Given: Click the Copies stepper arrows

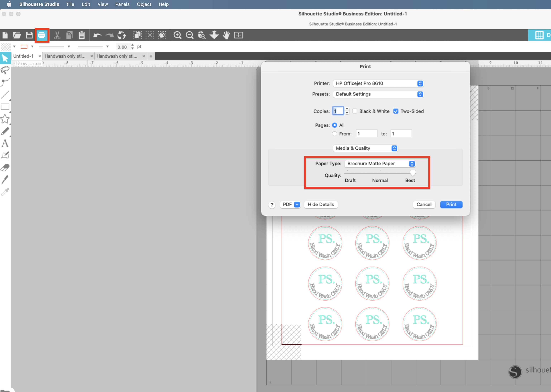Looking at the screenshot, I should [347, 111].
